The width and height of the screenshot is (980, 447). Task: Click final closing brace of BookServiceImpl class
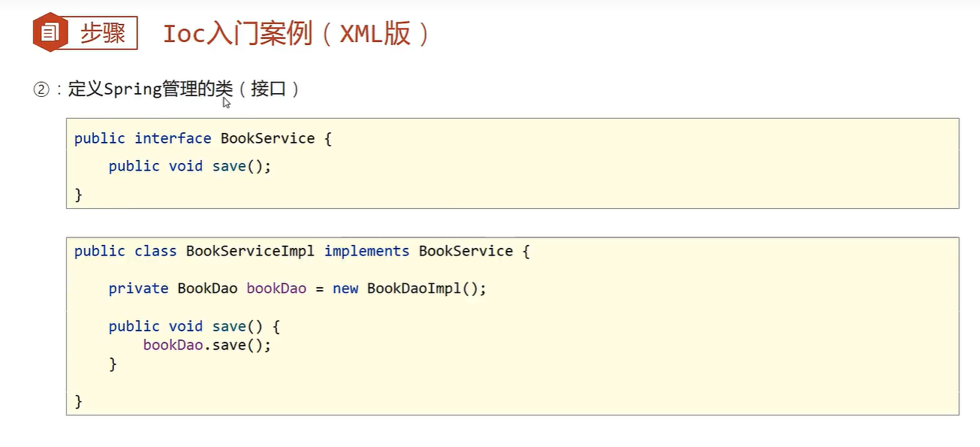pos(78,401)
